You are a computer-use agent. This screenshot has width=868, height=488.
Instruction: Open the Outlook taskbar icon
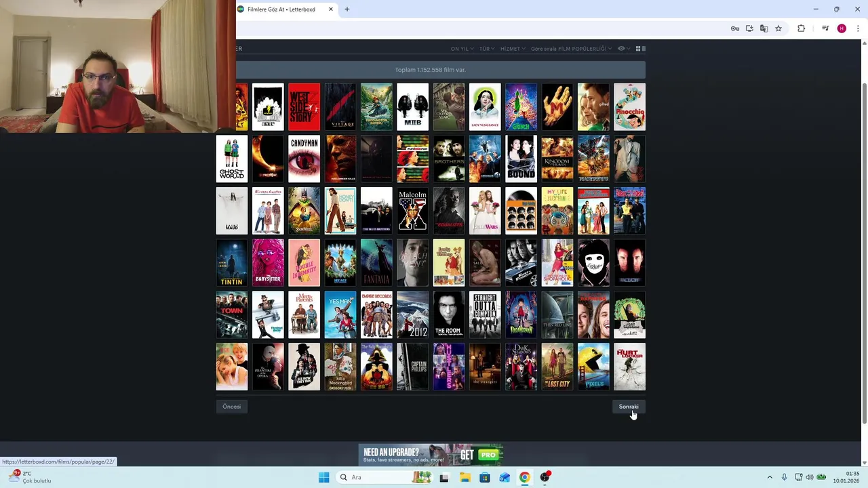click(505, 477)
